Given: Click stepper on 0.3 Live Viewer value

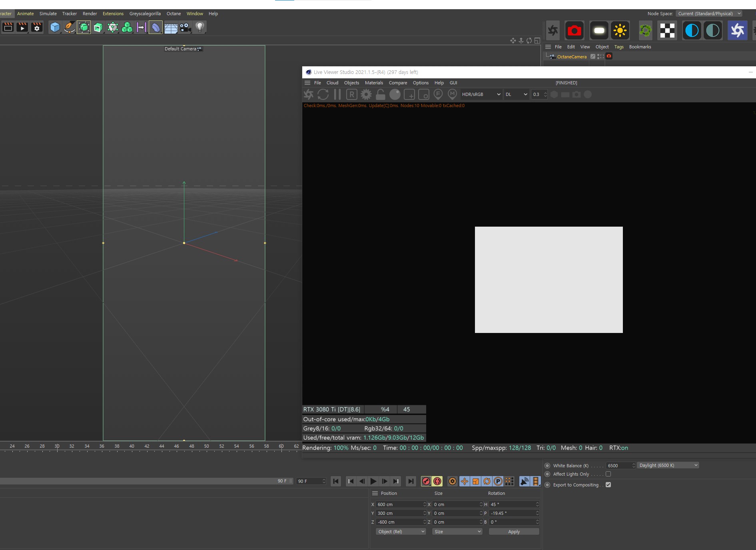Looking at the screenshot, I should tap(545, 94).
